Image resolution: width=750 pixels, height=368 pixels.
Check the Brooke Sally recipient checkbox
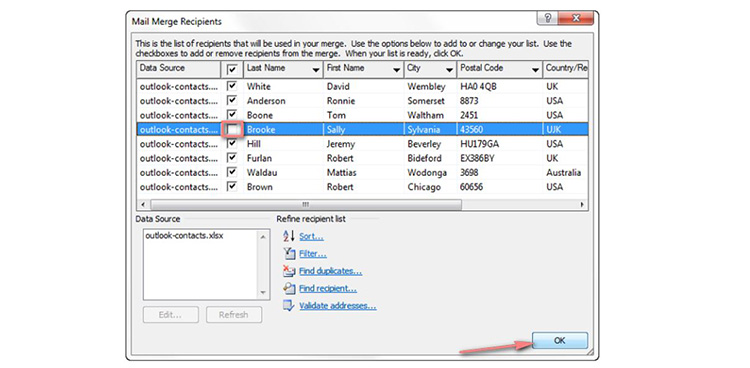(232, 130)
